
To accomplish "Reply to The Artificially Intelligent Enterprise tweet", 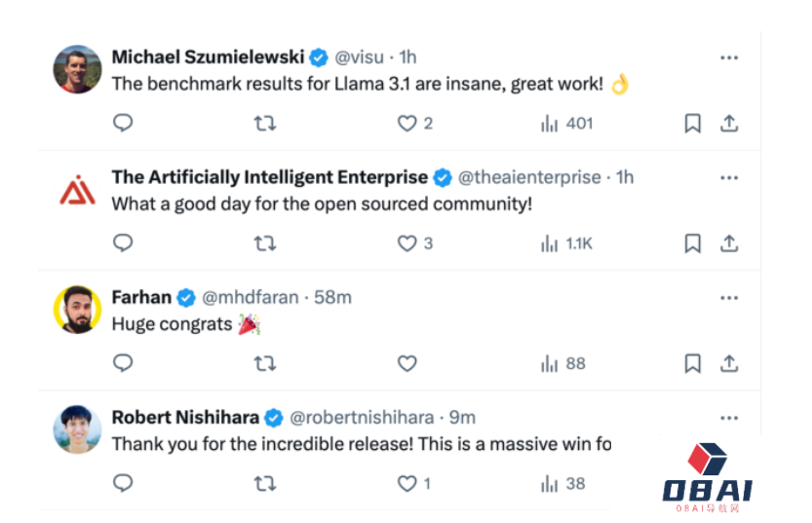I will (x=123, y=243).
